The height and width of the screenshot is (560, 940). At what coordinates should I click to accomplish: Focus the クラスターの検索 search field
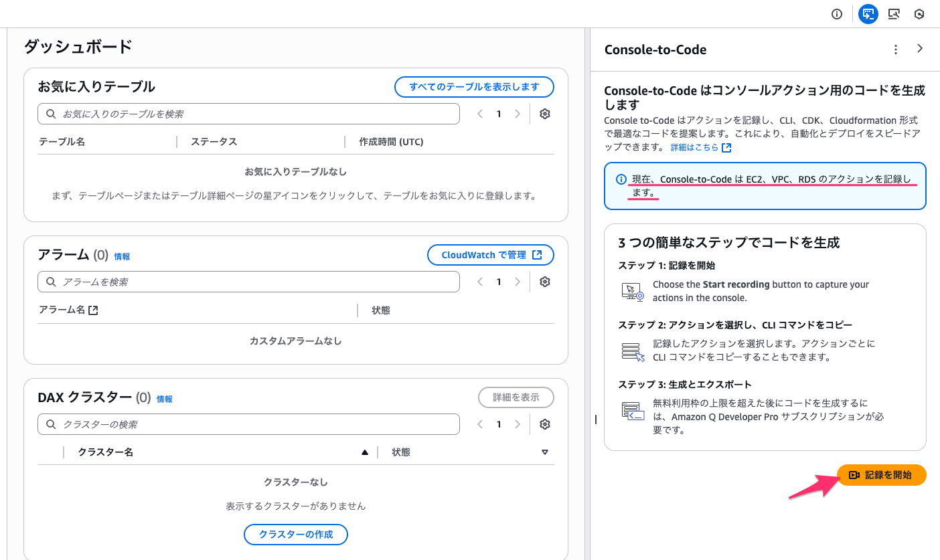[x=248, y=424]
